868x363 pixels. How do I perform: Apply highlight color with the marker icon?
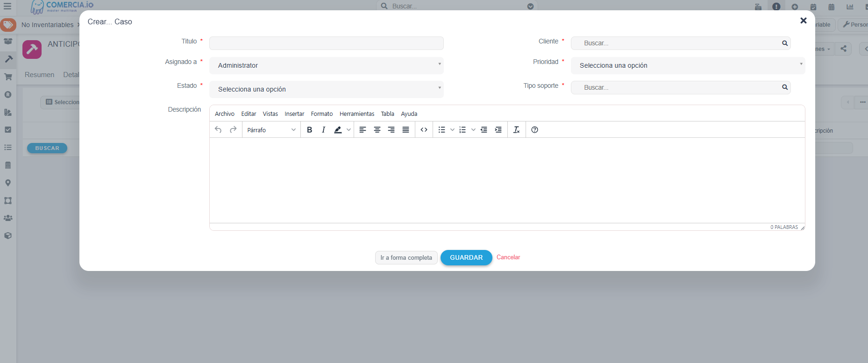pos(338,130)
